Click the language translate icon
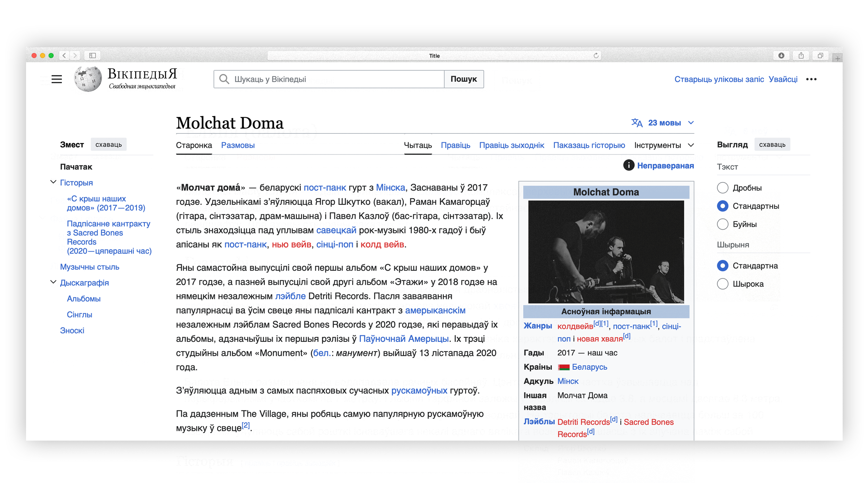The width and height of the screenshot is (868, 483). [x=637, y=123]
